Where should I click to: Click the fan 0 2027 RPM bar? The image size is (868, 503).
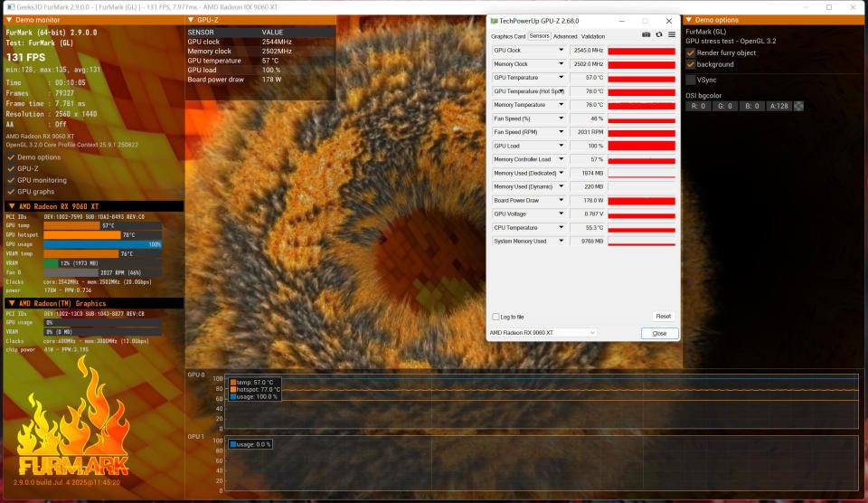click(x=102, y=272)
